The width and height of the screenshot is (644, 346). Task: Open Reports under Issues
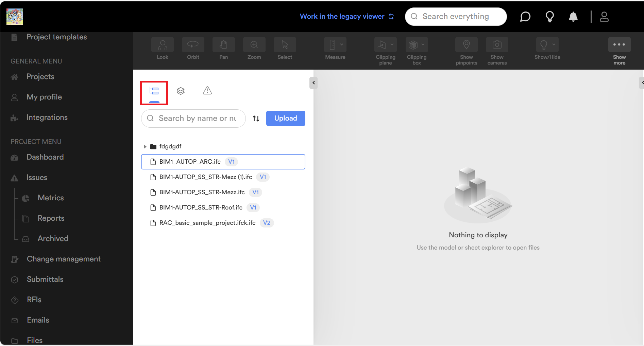click(51, 218)
